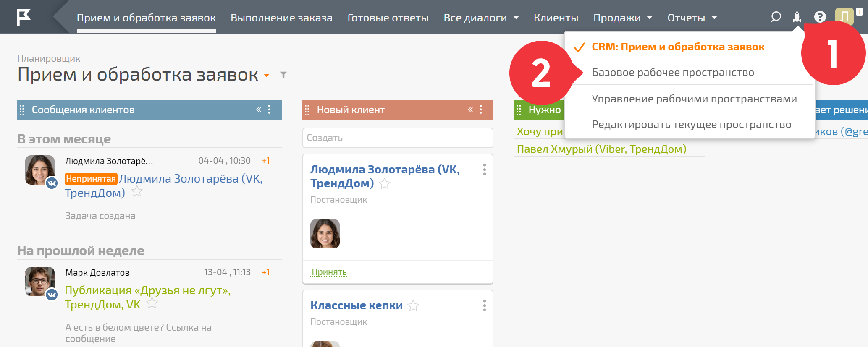The height and width of the screenshot is (347, 868).
Task: Click the filter funnel icon beside the title
Action: (283, 75)
